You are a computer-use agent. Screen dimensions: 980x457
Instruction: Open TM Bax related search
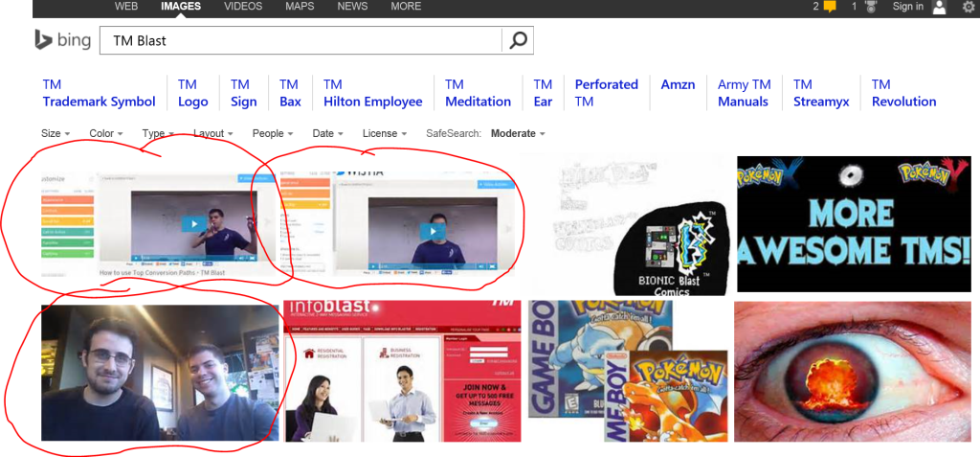coord(290,93)
